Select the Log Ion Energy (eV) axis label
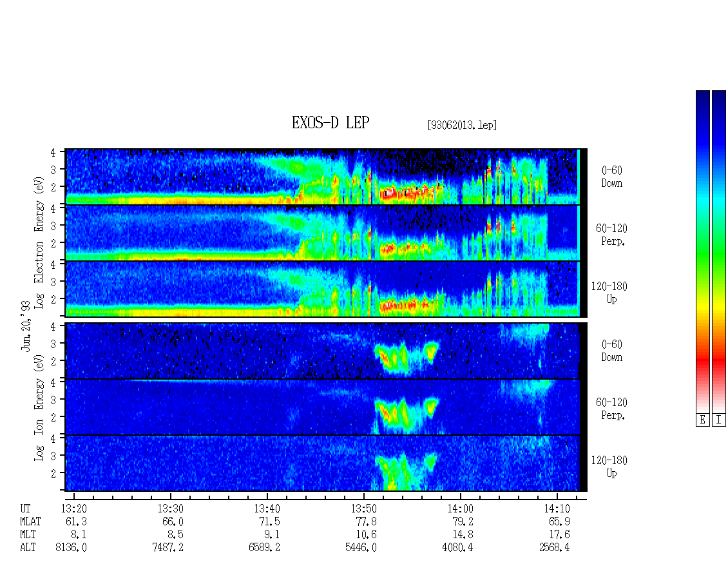Screen dimensions: 728x564 [39, 407]
